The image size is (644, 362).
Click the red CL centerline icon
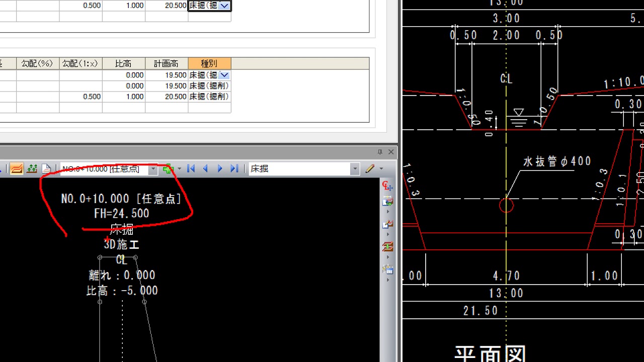click(387, 186)
